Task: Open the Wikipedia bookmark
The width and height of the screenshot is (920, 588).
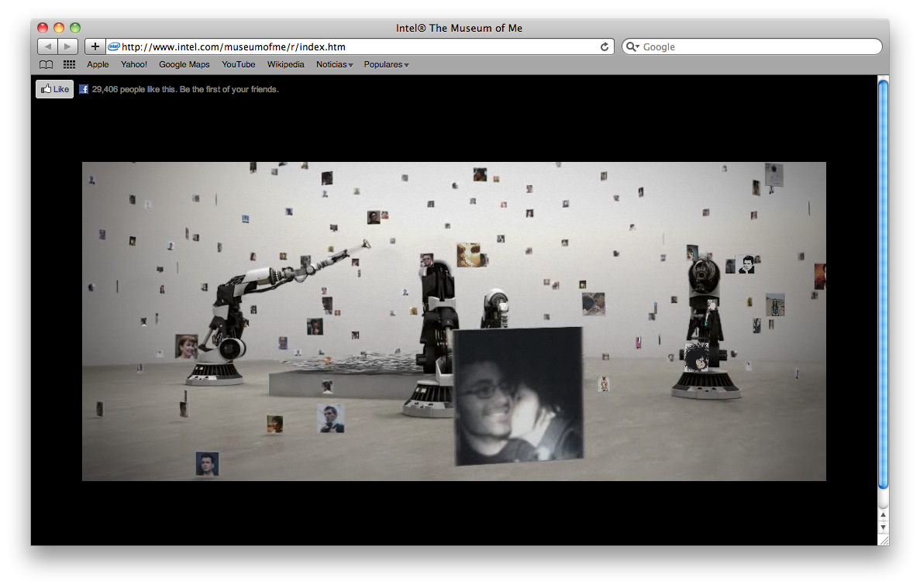Action: click(286, 65)
